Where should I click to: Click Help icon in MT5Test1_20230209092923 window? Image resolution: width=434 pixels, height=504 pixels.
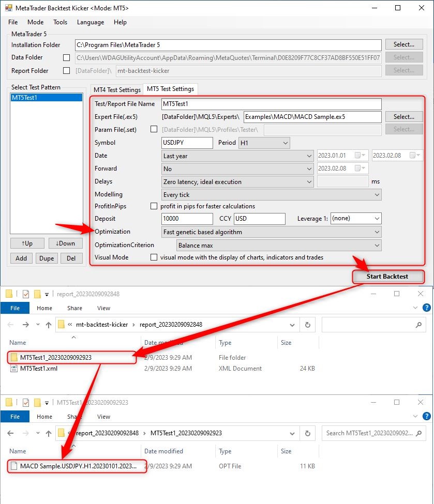pos(426,416)
